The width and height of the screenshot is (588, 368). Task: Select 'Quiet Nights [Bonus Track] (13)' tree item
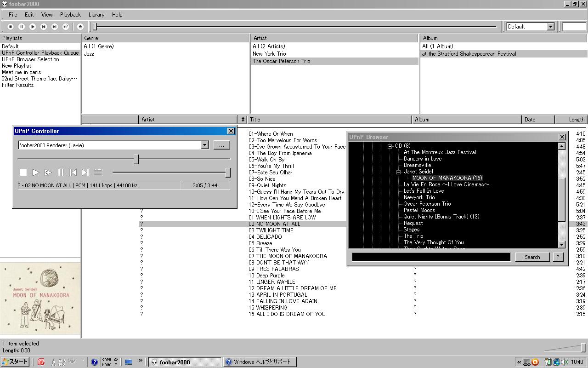(x=441, y=217)
